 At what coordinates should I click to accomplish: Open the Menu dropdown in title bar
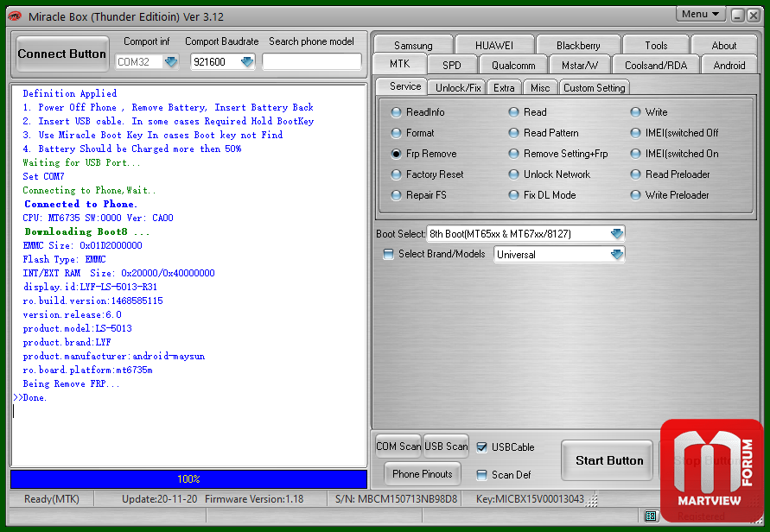(x=700, y=14)
